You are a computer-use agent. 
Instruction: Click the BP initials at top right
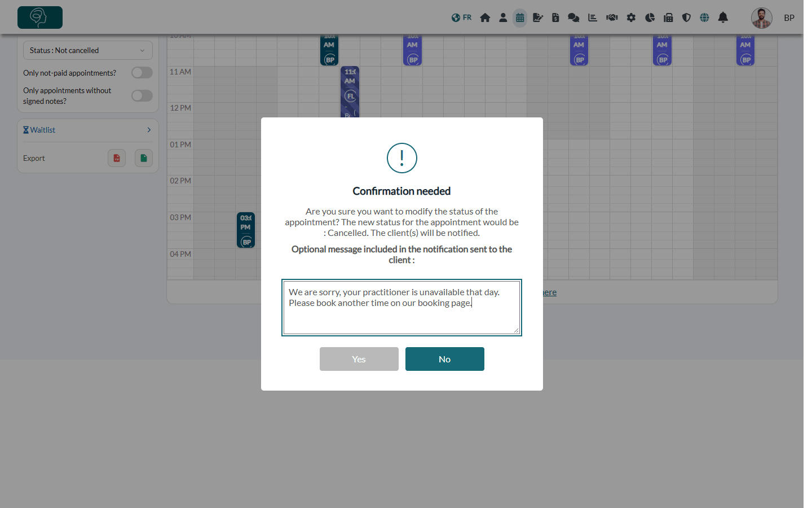pos(789,18)
